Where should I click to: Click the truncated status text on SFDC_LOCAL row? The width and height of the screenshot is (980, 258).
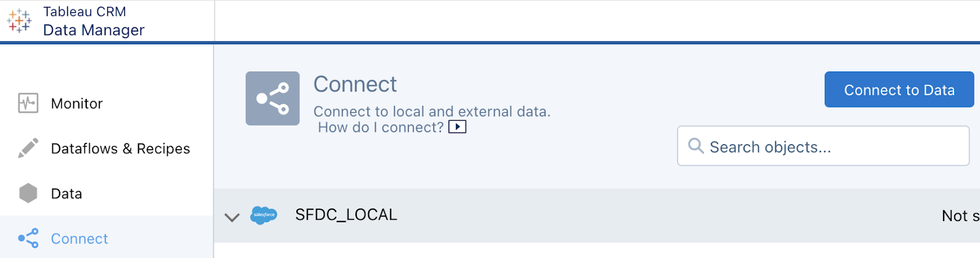point(960,216)
